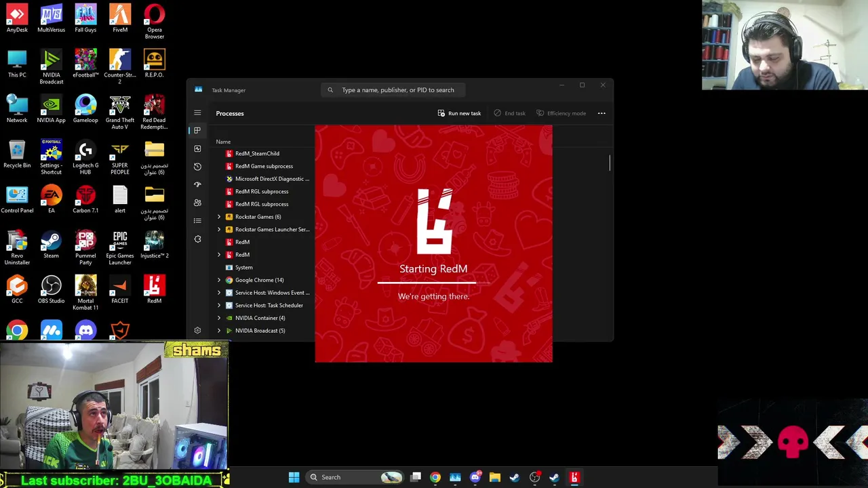Open File Explorer from the taskbar
Viewport: 868px width, 488px height.
coord(494,477)
